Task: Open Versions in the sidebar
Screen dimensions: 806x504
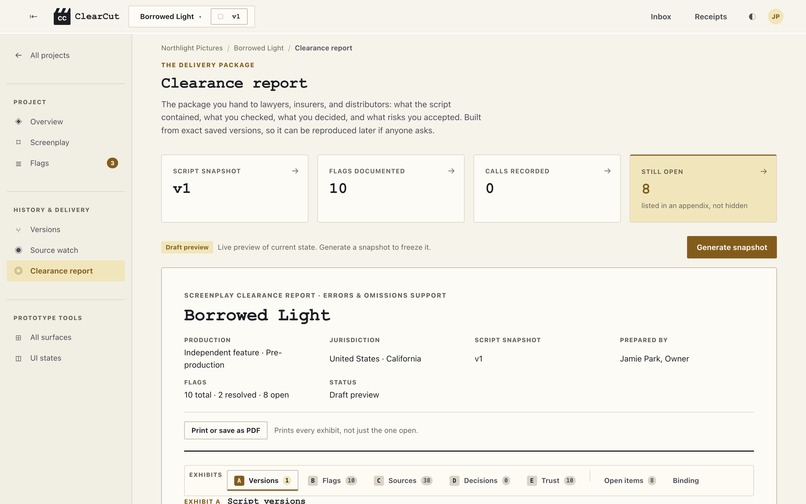Action: point(66,229)
